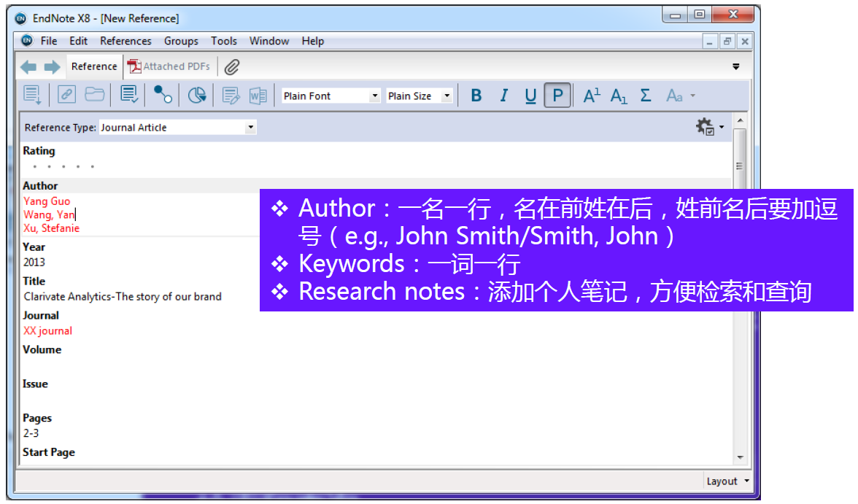Open the Groups menu

(x=181, y=41)
